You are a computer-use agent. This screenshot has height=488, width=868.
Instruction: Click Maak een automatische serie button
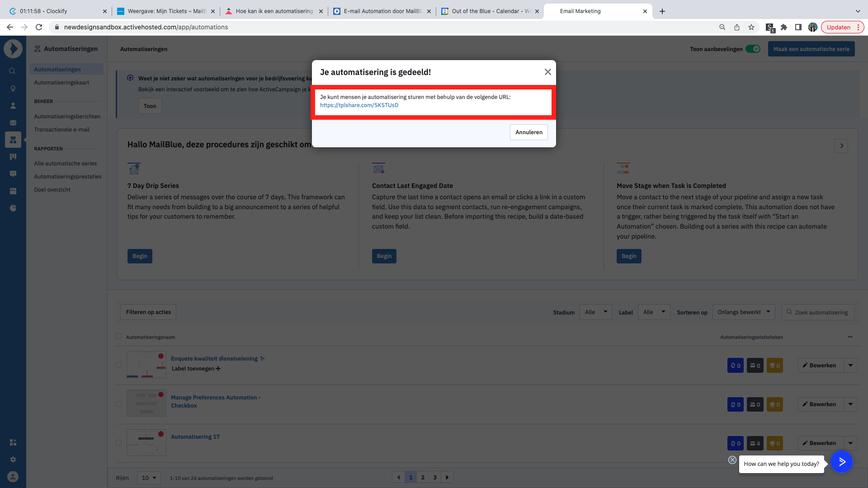tap(811, 49)
